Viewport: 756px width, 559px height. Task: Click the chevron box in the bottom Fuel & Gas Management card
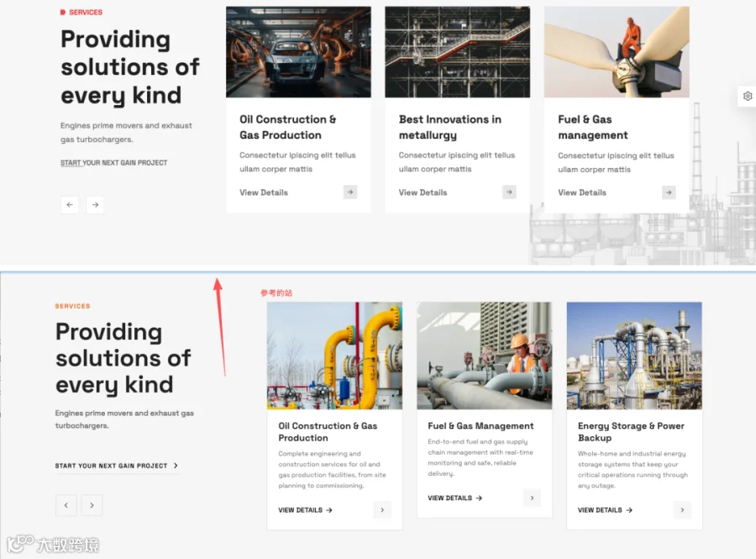[532, 498]
